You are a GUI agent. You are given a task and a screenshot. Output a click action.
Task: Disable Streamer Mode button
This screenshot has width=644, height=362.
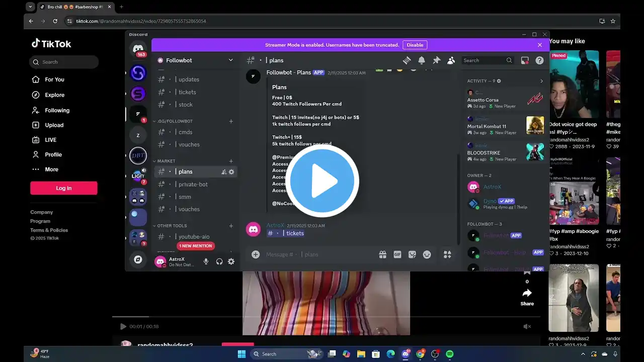coord(415,45)
